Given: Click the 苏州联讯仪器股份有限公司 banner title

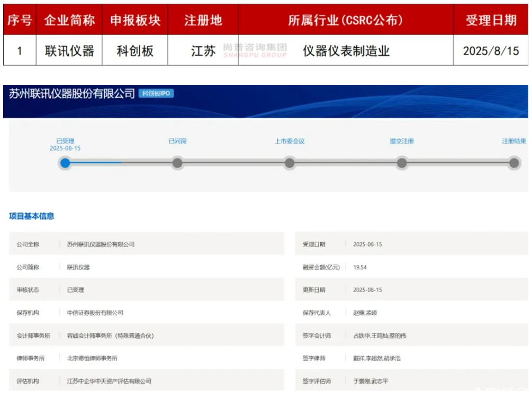Looking at the screenshot, I should pos(72,94).
